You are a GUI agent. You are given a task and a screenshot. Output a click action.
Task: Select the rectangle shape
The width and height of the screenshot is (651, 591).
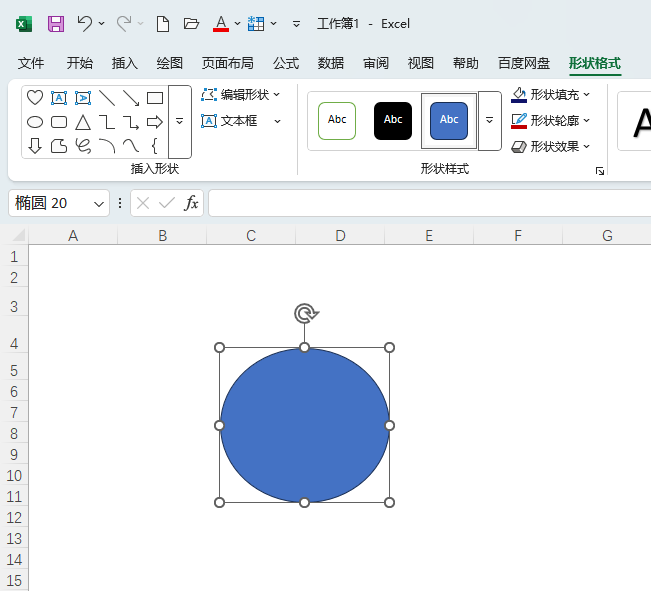155,98
